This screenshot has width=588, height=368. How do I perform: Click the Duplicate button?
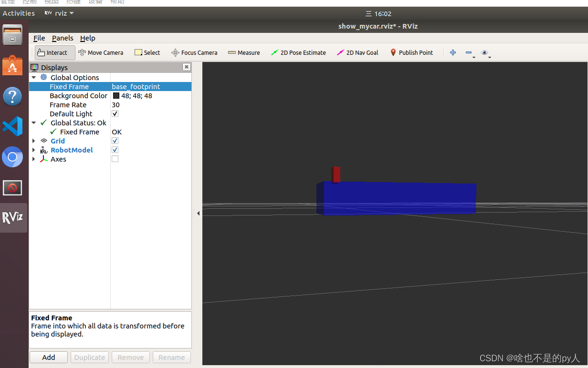tap(90, 357)
